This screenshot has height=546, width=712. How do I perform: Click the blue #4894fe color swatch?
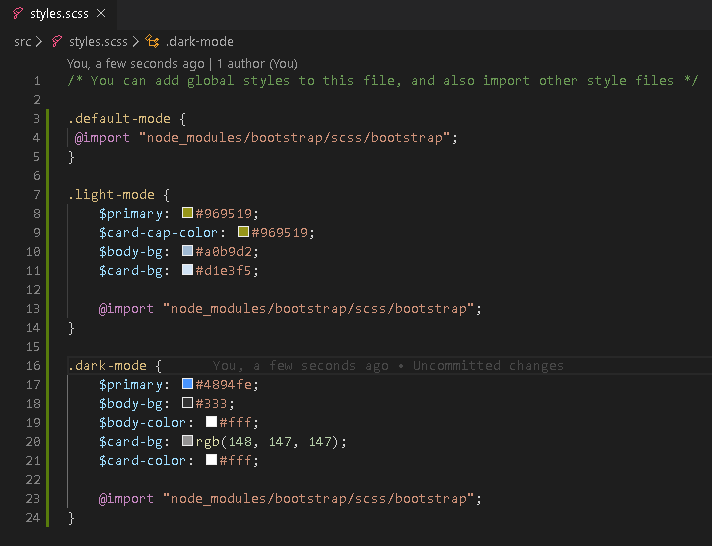click(187, 384)
